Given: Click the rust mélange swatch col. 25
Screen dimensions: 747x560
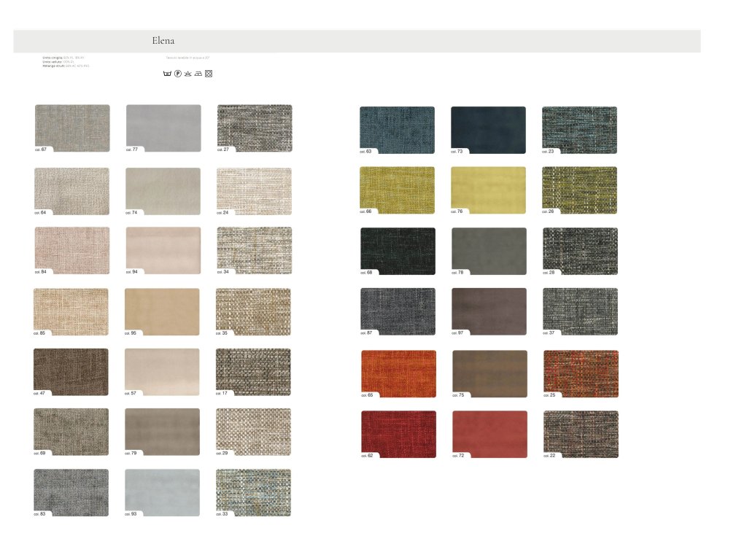Looking at the screenshot, I should click(581, 373).
